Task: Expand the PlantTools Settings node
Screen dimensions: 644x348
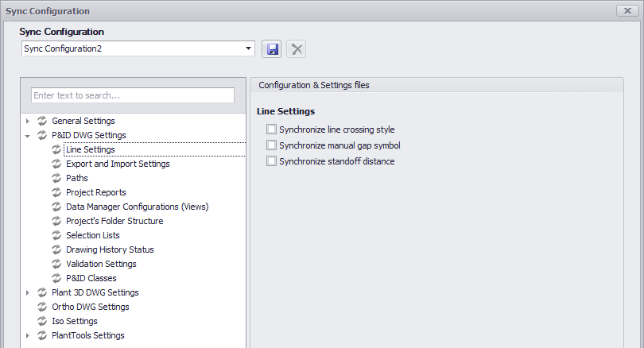Action: tap(28, 336)
